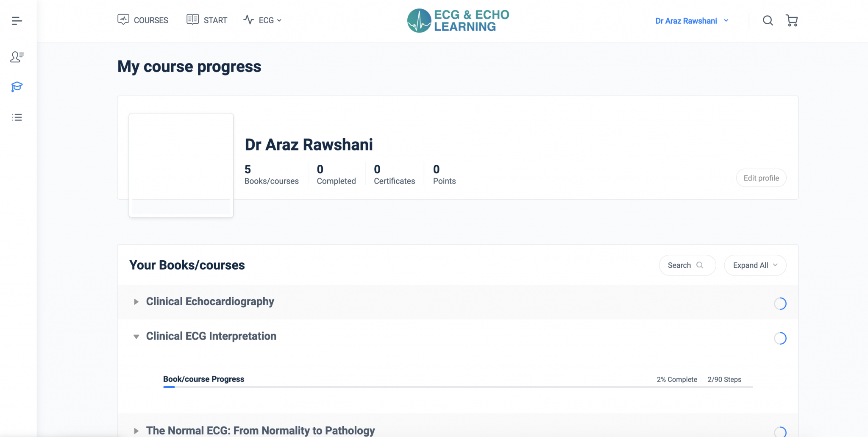Image resolution: width=868 pixels, height=437 pixels.
Task: Open the ECG dropdown menu
Action: click(x=263, y=20)
